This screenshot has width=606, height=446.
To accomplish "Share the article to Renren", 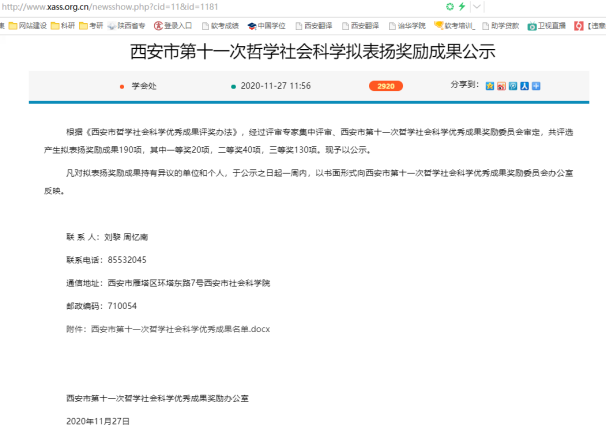I will pyautogui.click(x=524, y=86).
